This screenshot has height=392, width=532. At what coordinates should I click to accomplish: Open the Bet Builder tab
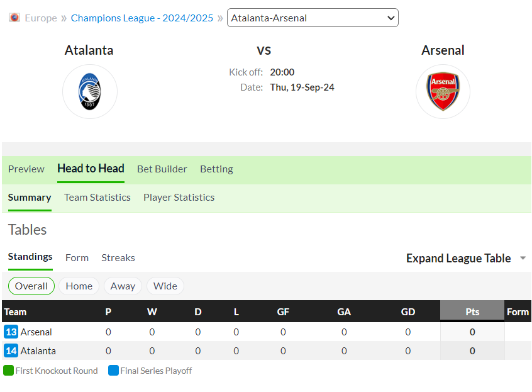coord(162,169)
